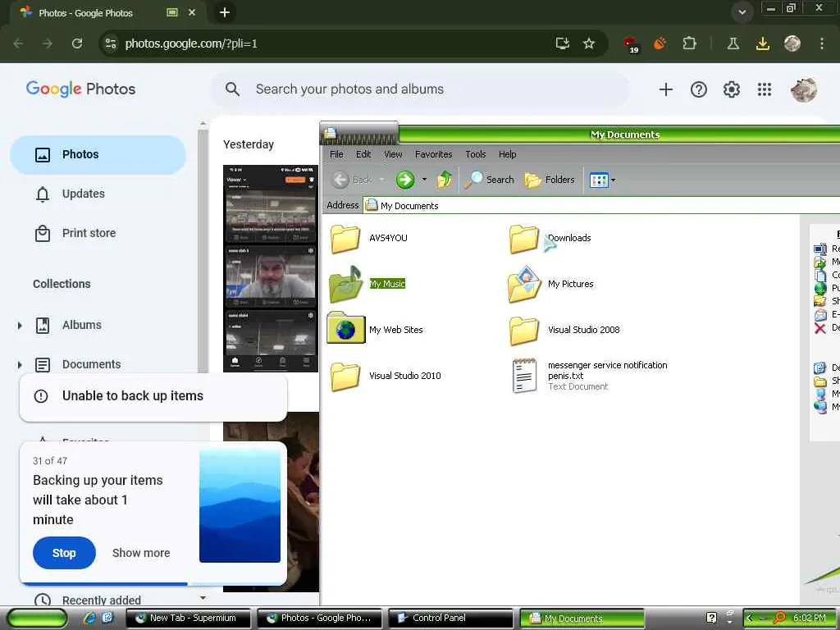Reload the page with the refresh icon

pyautogui.click(x=77, y=43)
